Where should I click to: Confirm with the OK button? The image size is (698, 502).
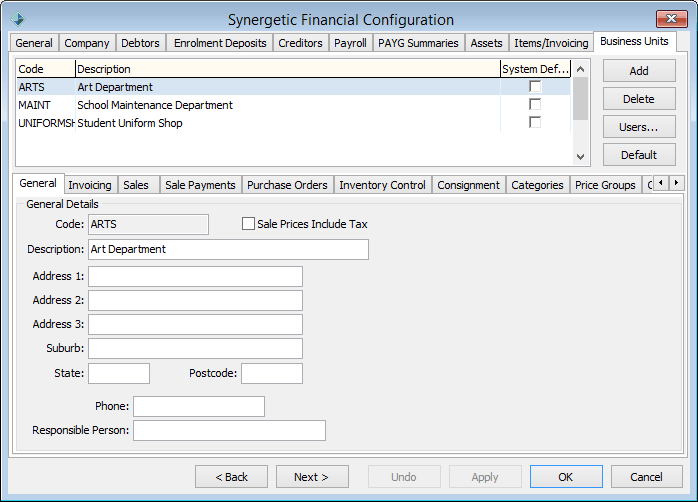566,477
